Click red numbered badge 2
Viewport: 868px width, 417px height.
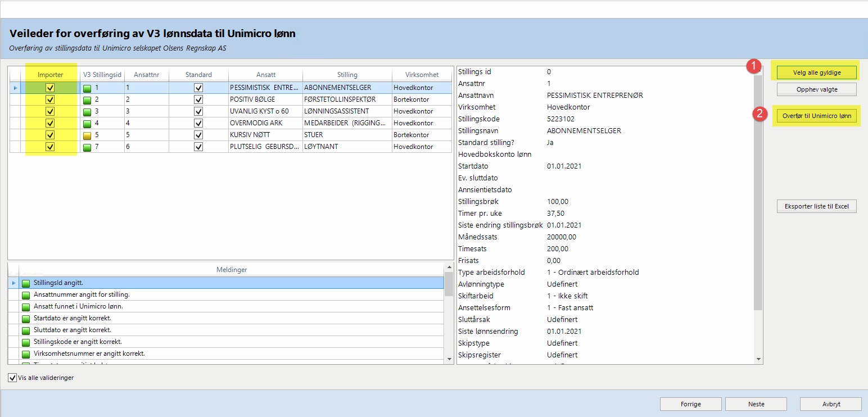[x=760, y=114]
